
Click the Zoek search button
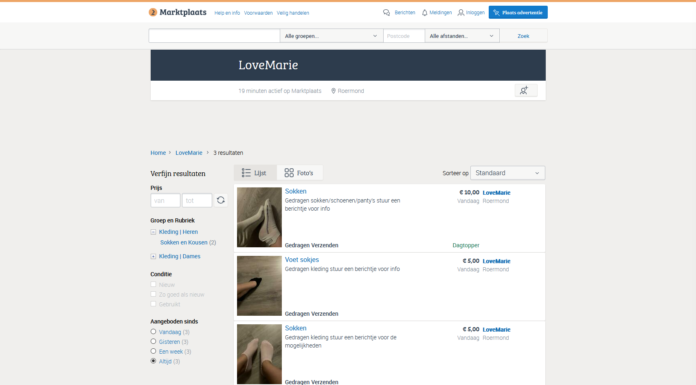coord(523,36)
